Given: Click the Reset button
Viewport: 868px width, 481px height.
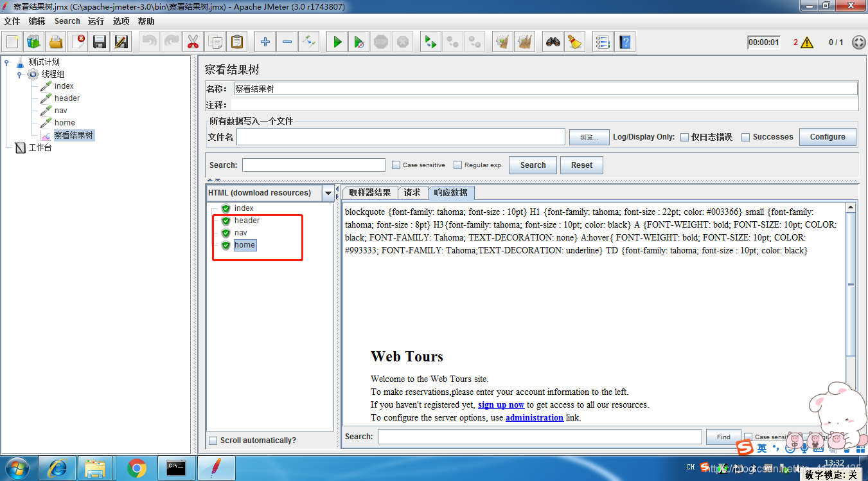Looking at the screenshot, I should click(581, 165).
